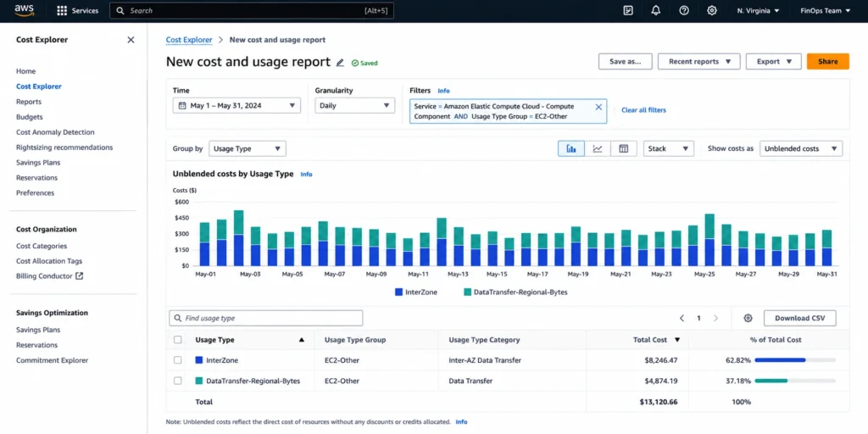Click the 37.18% cost progress bar

tap(795, 381)
